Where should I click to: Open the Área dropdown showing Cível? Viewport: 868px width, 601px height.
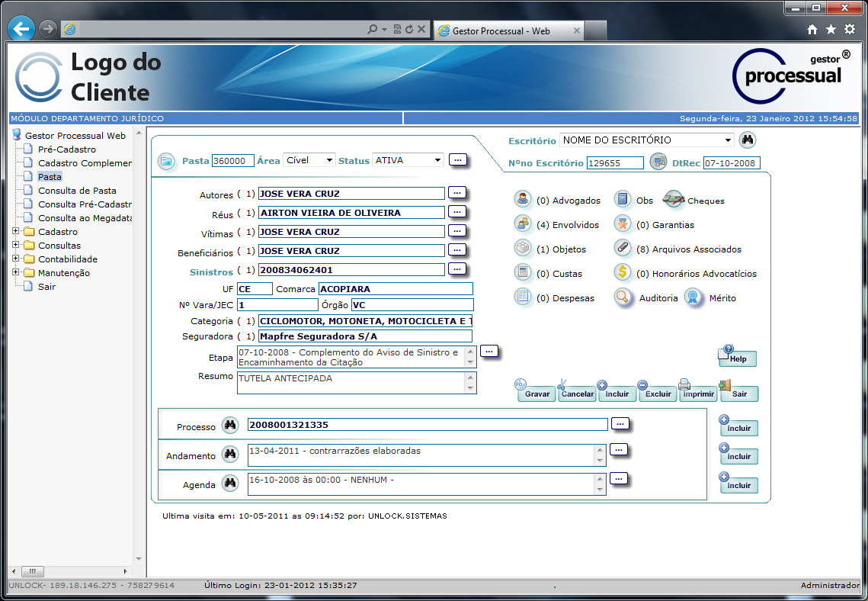309,160
